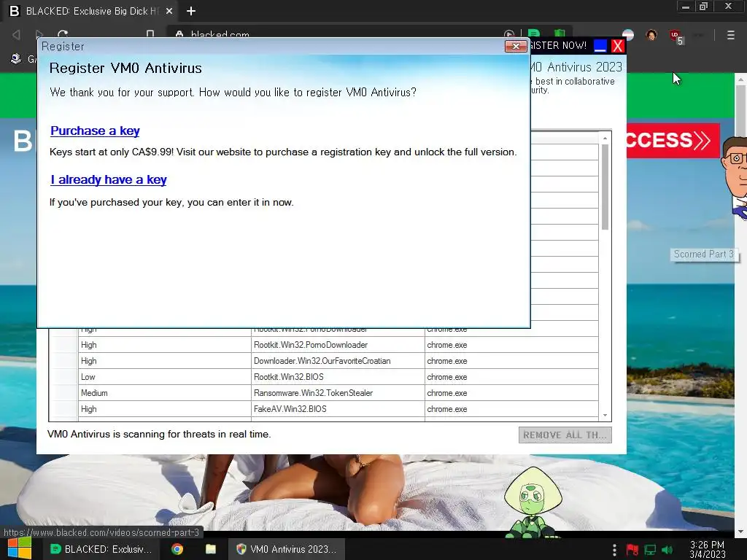This screenshot has width=747, height=560.
Task: Click the profile portrait extension icon
Action: (651, 35)
